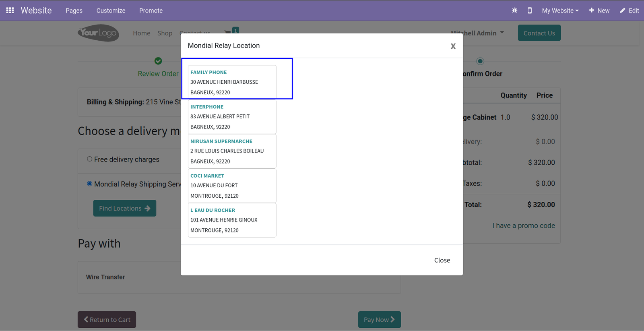This screenshot has width=644, height=331.
Task: Open the Pages menu
Action: (x=74, y=10)
